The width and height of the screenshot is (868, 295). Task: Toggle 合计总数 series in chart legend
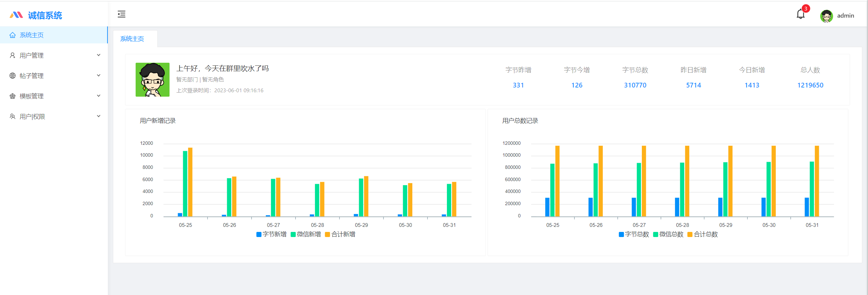point(703,234)
